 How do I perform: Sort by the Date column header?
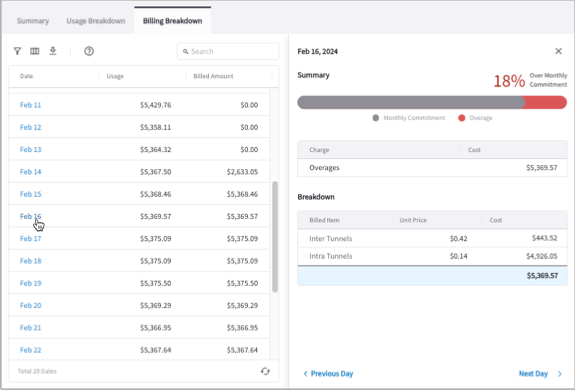(x=26, y=76)
